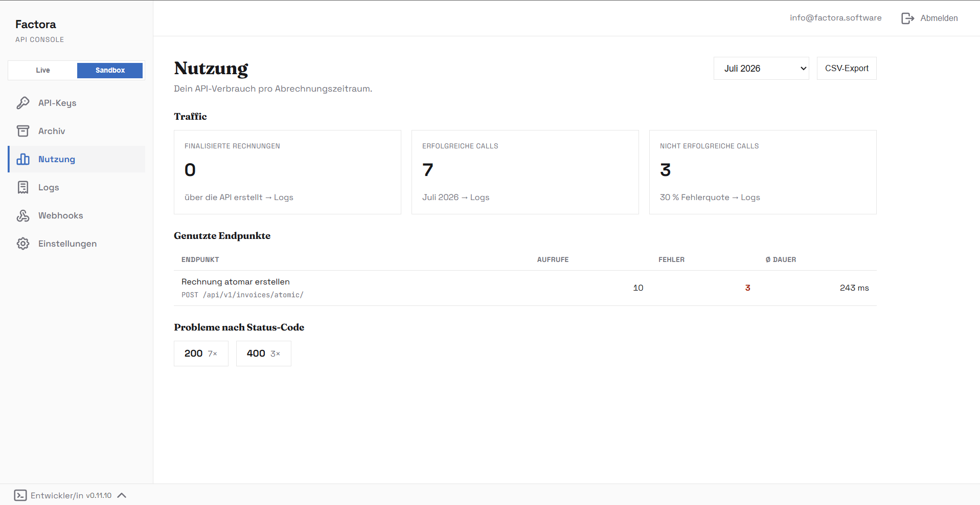Click the FEHLER column header
This screenshot has width=980, height=505.
[x=671, y=260]
